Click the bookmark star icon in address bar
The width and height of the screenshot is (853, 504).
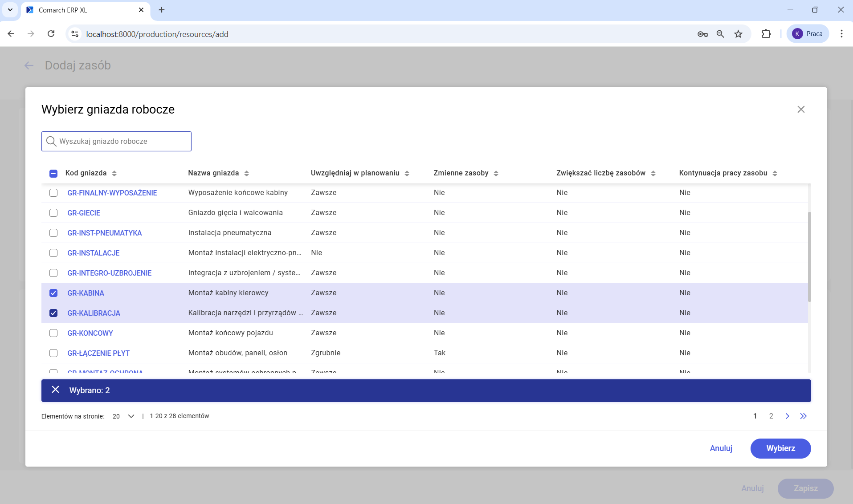(738, 34)
